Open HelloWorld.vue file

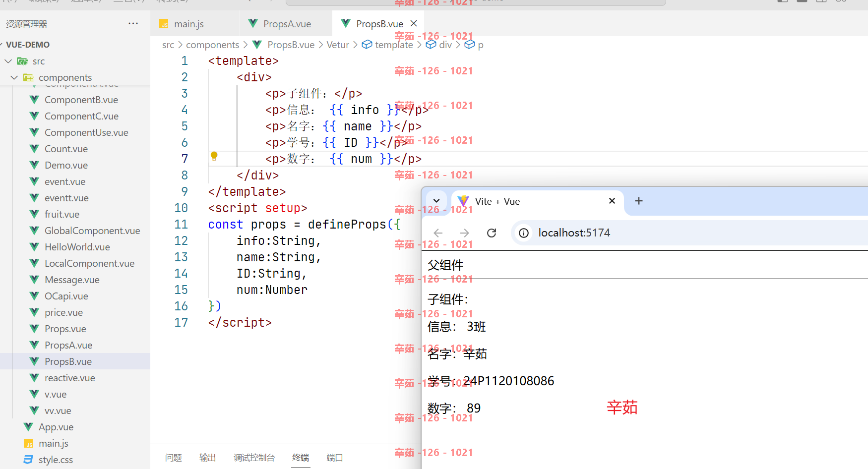point(77,247)
